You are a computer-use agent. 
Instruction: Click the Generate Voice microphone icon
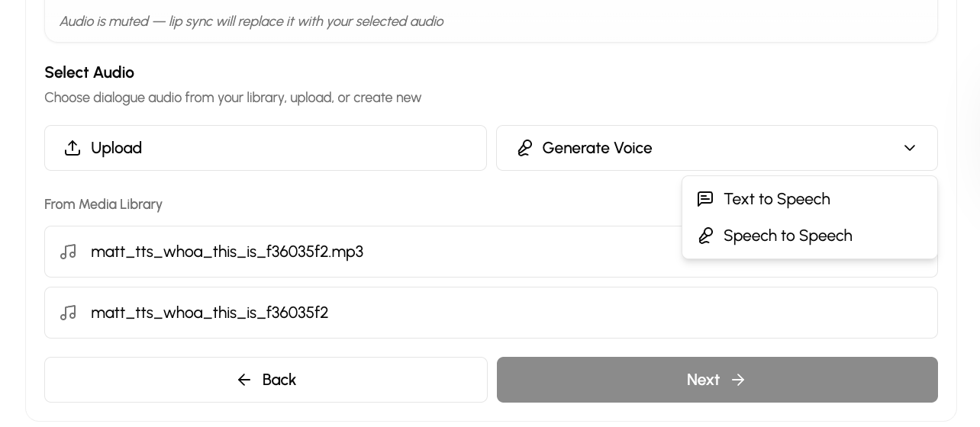pyautogui.click(x=524, y=148)
